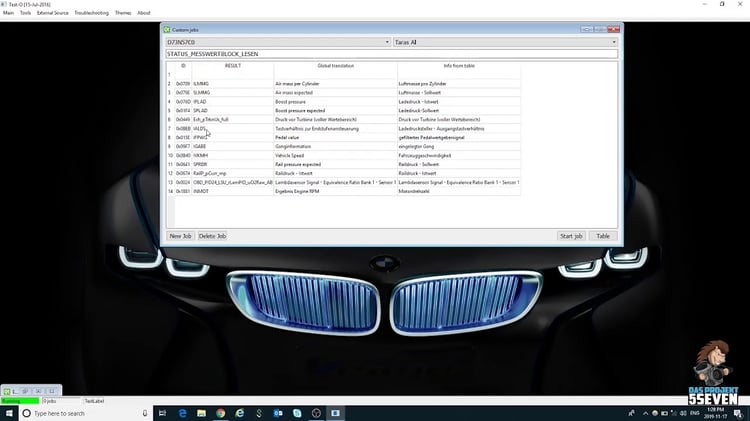Click the New Job button
The width and height of the screenshot is (750, 421).
point(180,236)
